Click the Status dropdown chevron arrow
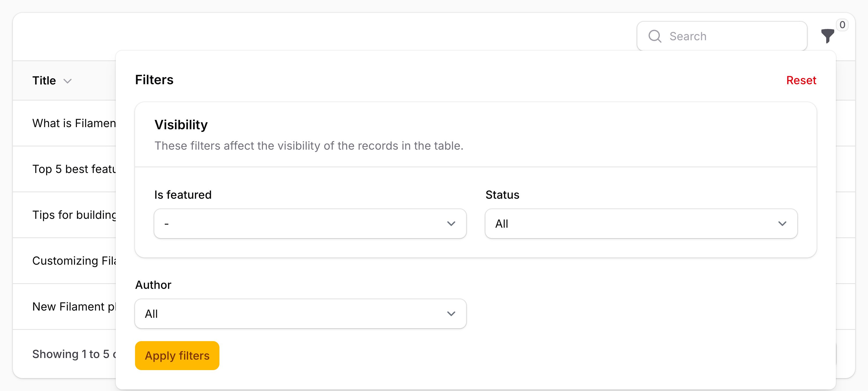The width and height of the screenshot is (868, 391). [x=782, y=224]
